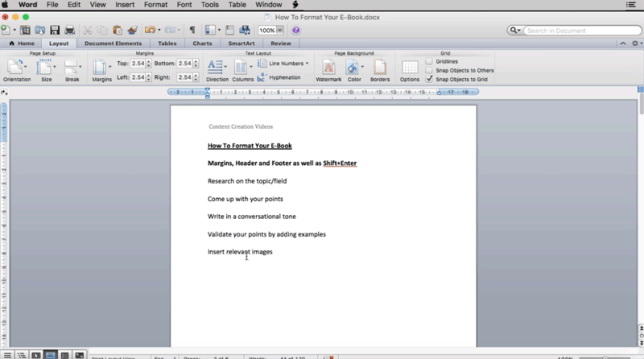Uncheck Snap Objects to Grid

coord(430,79)
